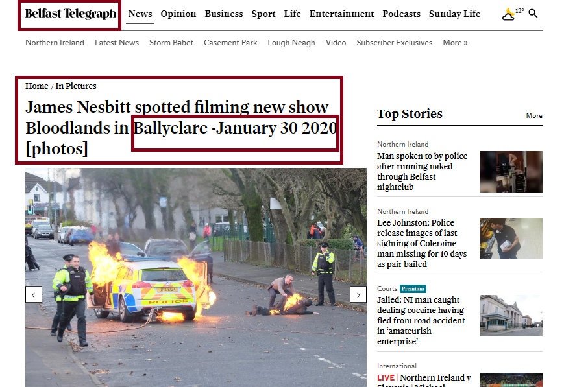Open the News section tab
The height and width of the screenshot is (387, 588).
pos(140,14)
